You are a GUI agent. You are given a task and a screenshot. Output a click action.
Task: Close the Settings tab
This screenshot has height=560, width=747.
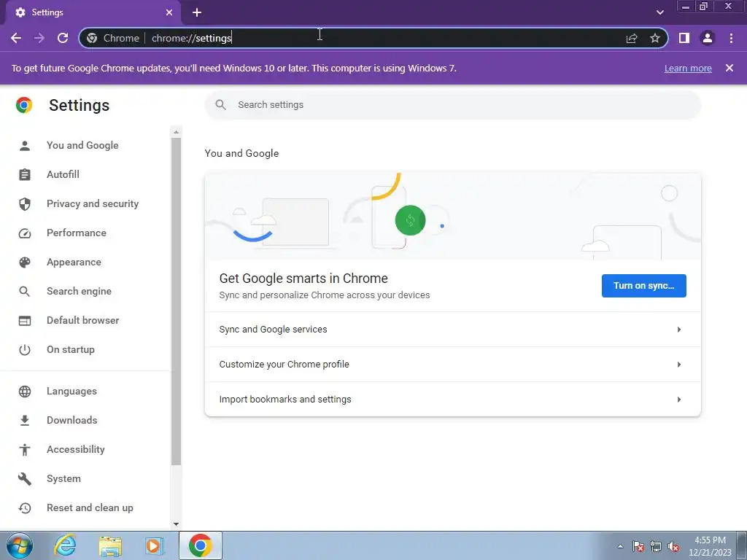pos(169,12)
